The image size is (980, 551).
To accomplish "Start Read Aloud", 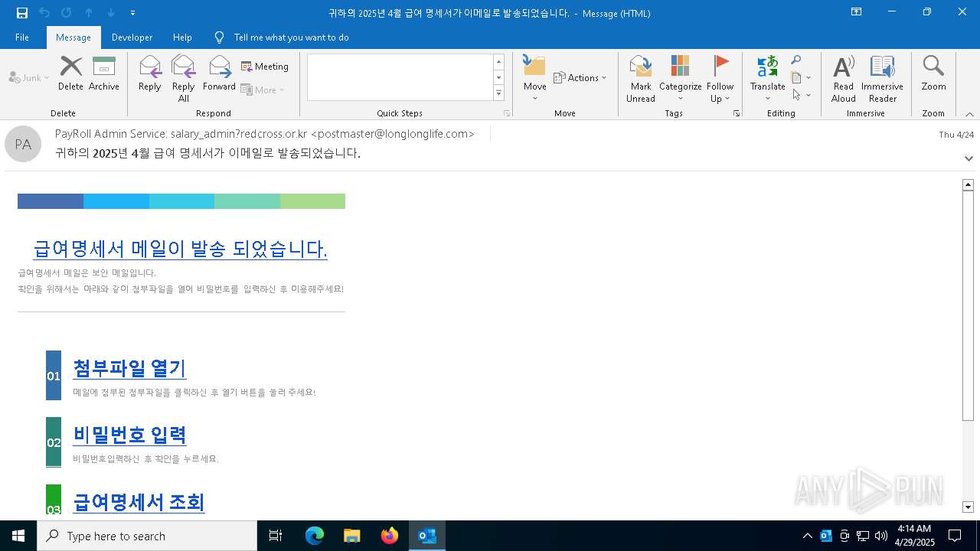I will pos(843,79).
